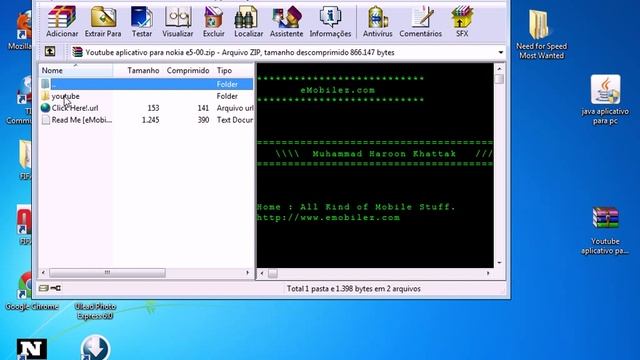Select Google Chrome desktop shortcut

31,292
